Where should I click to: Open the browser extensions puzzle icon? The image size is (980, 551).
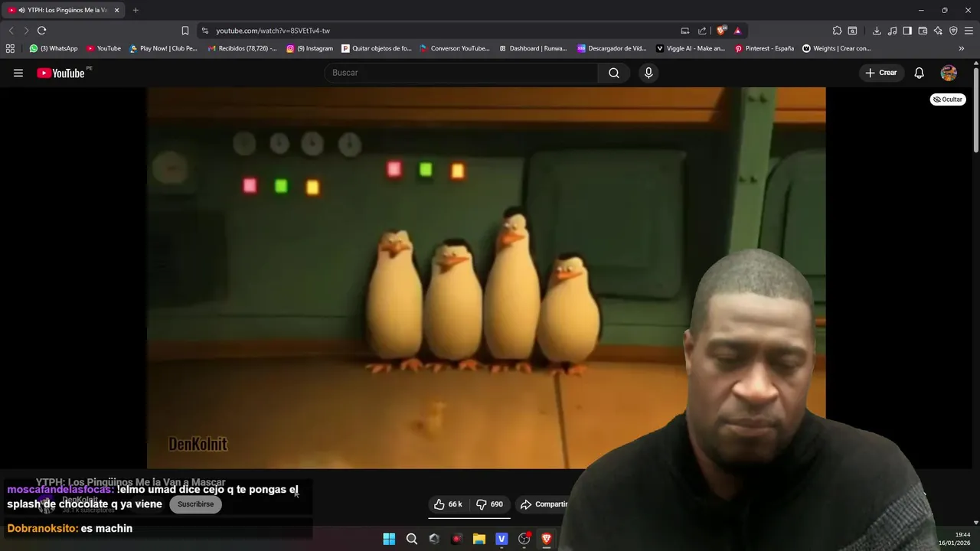coord(837,31)
